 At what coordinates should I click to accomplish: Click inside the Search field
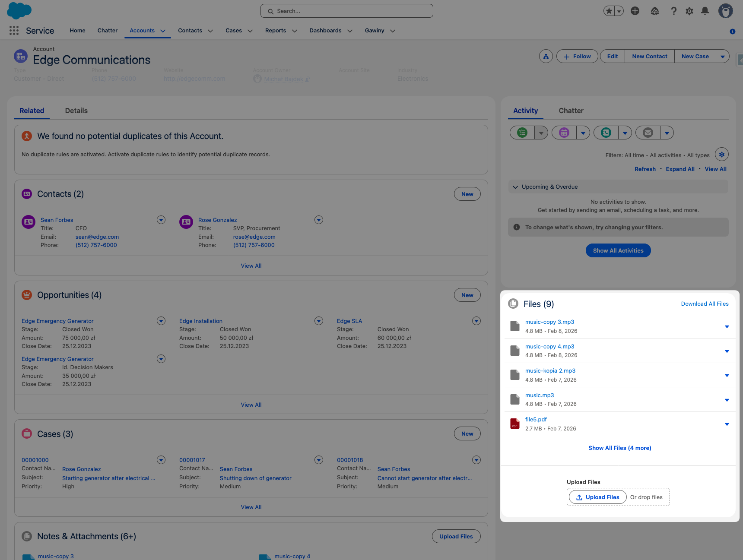click(x=346, y=11)
